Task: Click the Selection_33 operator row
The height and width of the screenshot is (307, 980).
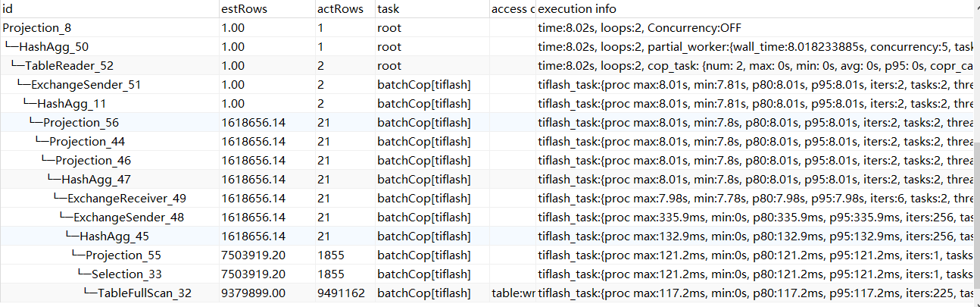Action: [x=126, y=274]
